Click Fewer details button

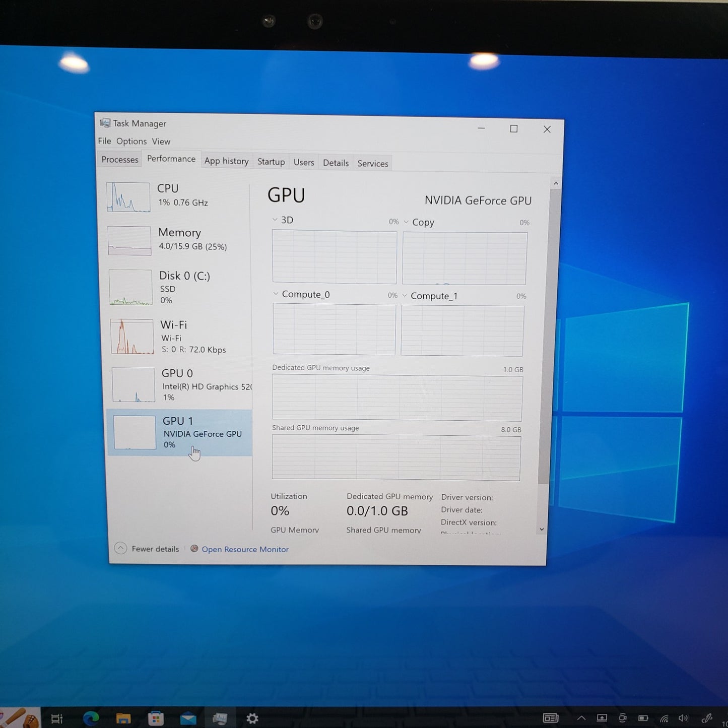pos(148,549)
